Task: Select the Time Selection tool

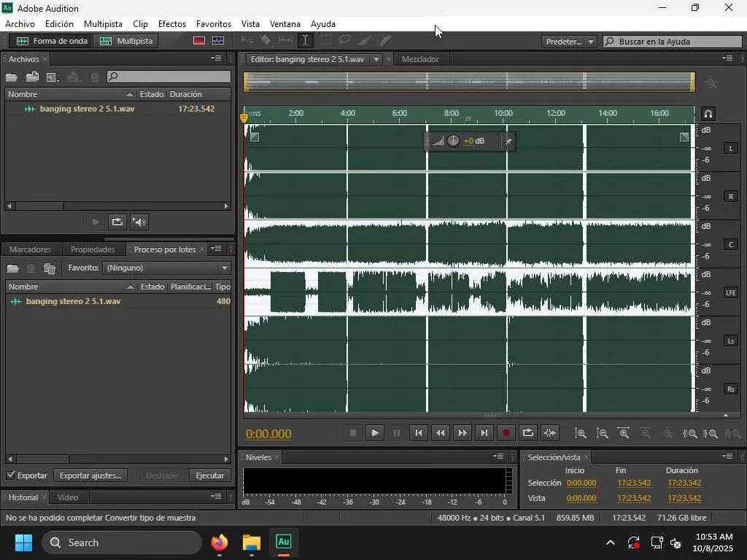Action: coord(305,41)
